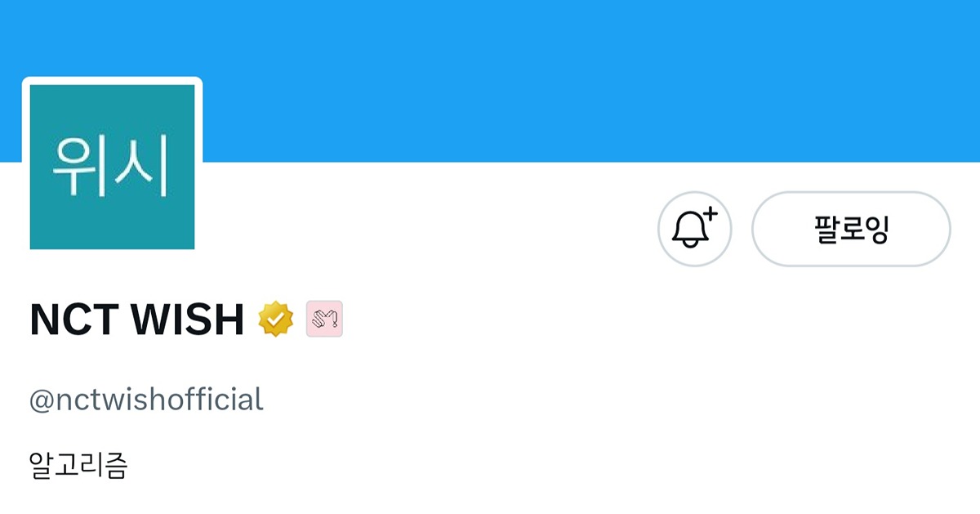This screenshot has height=514, width=980.
Task: Tap the cover photo above the profile
Action: (x=490, y=80)
